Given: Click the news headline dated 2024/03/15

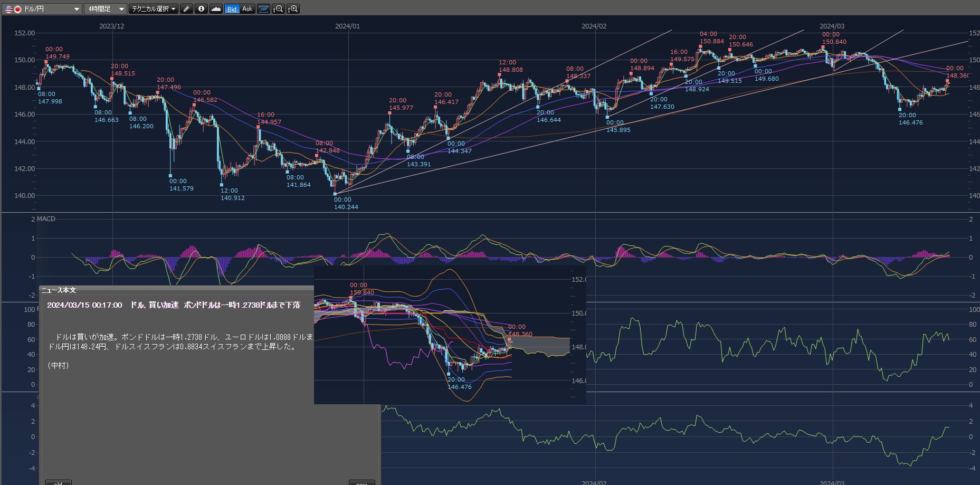Looking at the screenshot, I should pos(174,305).
